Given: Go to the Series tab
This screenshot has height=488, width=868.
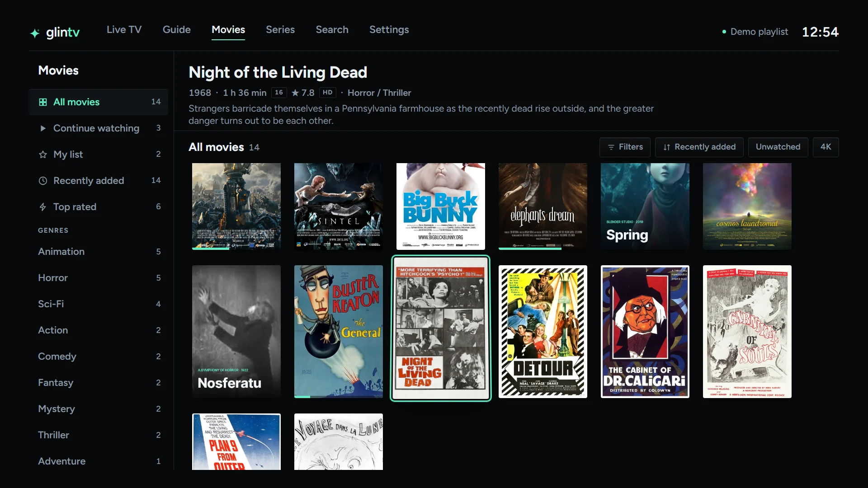Looking at the screenshot, I should point(280,30).
